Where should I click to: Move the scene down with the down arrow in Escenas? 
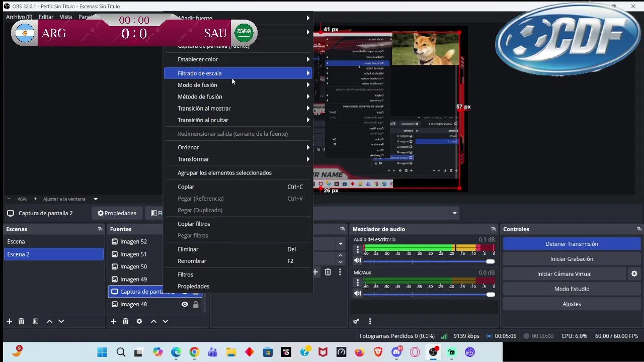pos(61,321)
